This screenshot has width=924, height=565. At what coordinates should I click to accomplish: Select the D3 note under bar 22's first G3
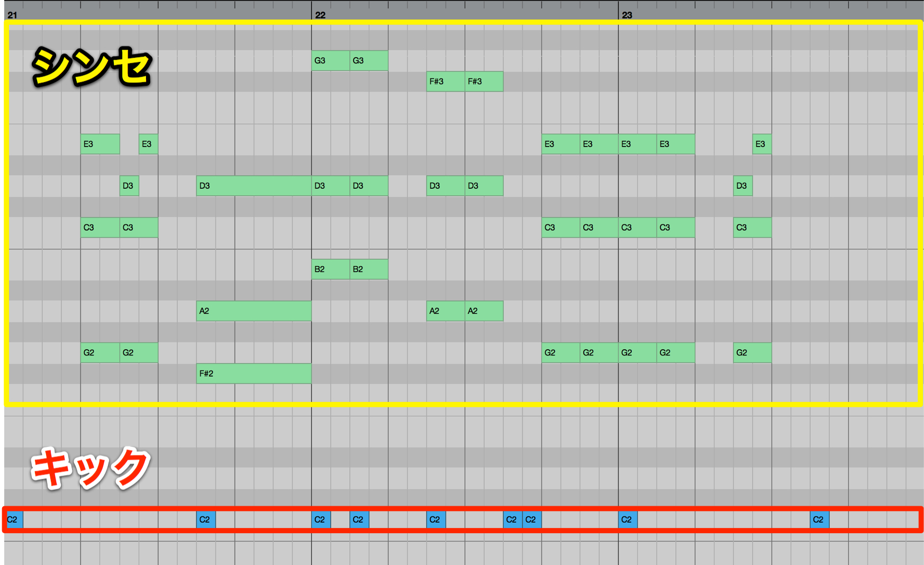coord(331,186)
